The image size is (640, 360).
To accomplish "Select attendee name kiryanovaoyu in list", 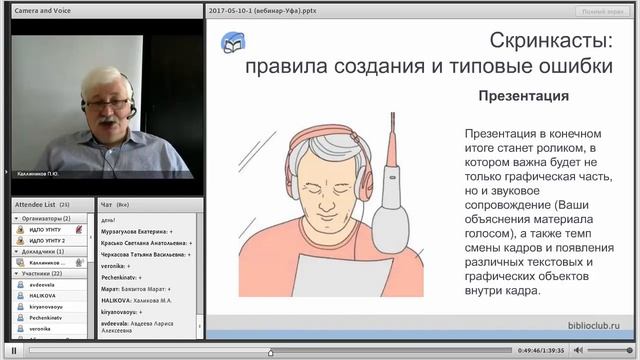I will (46, 307).
